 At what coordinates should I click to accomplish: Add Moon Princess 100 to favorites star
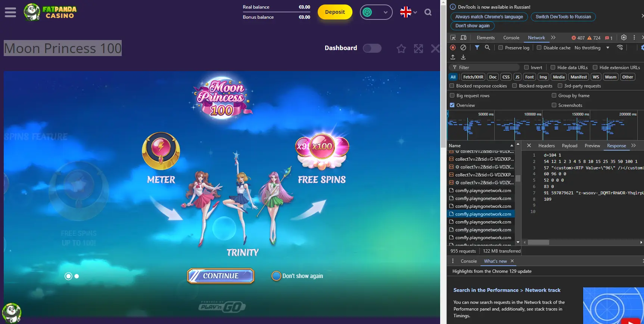click(x=401, y=49)
